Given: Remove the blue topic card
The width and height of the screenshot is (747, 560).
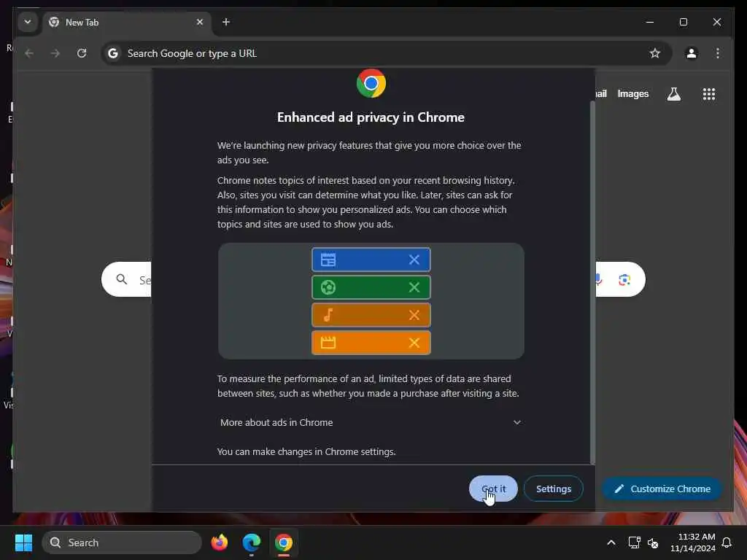Looking at the screenshot, I should 414,260.
